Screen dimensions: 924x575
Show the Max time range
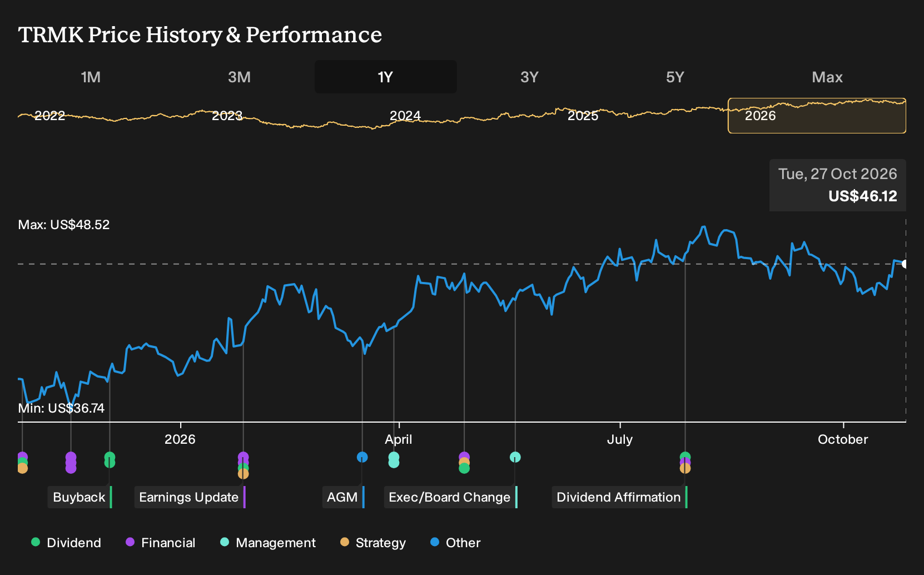pos(827,77)
